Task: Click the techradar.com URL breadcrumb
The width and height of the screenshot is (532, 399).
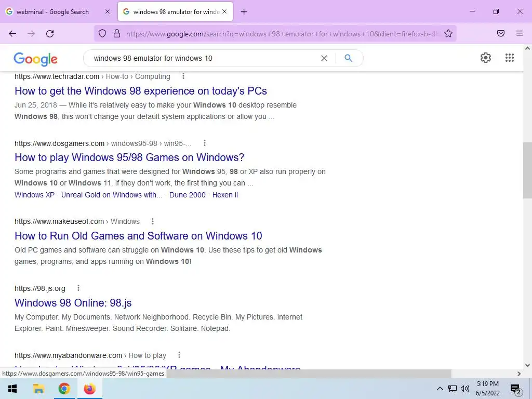Action: tap(92, 77)
